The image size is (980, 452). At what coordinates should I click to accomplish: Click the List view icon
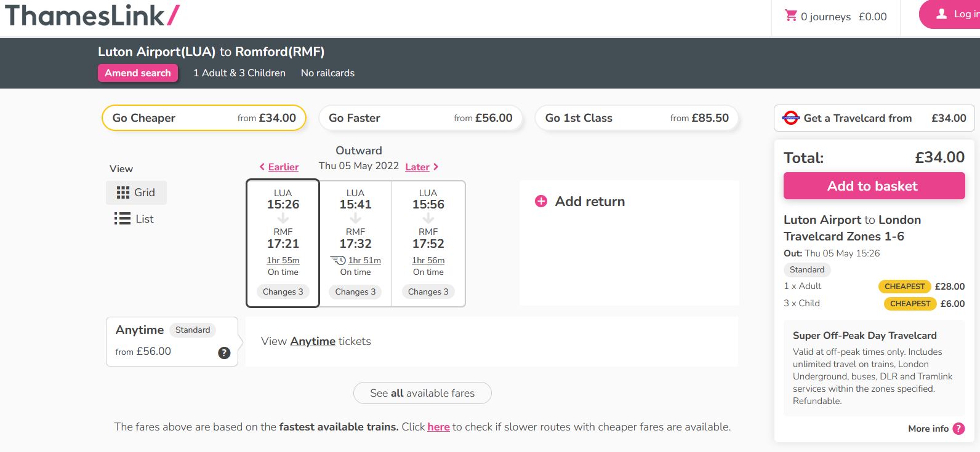pos(122,218)
